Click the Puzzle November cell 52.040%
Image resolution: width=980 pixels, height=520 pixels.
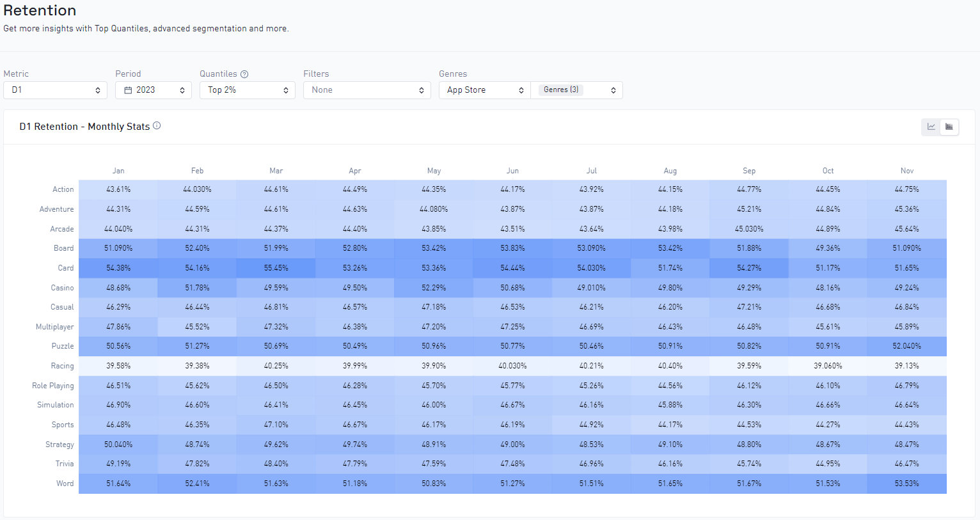907,346
